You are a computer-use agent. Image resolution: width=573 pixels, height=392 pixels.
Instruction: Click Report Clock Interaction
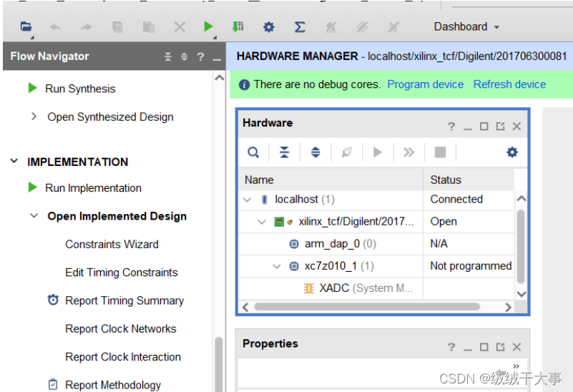(123, 357)
